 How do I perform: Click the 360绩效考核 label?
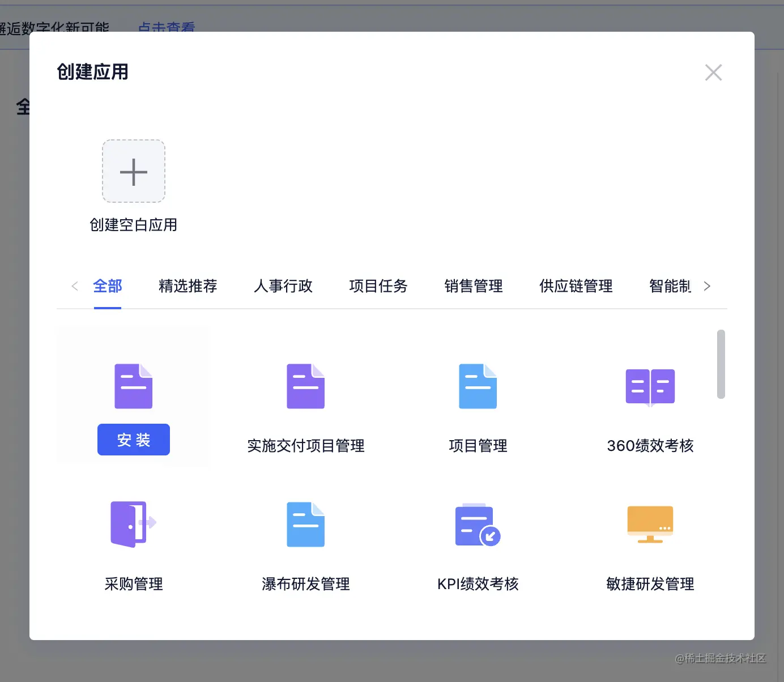pos(650,446)
